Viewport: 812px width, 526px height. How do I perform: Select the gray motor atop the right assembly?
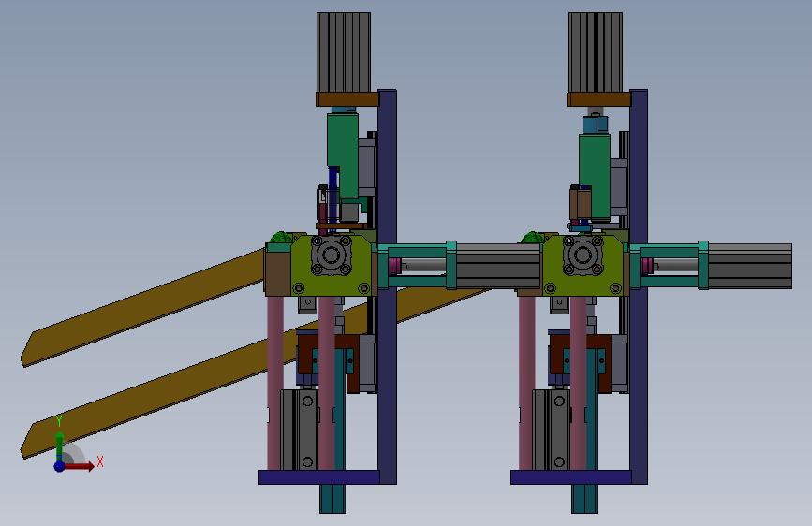(x=596, y=52)
